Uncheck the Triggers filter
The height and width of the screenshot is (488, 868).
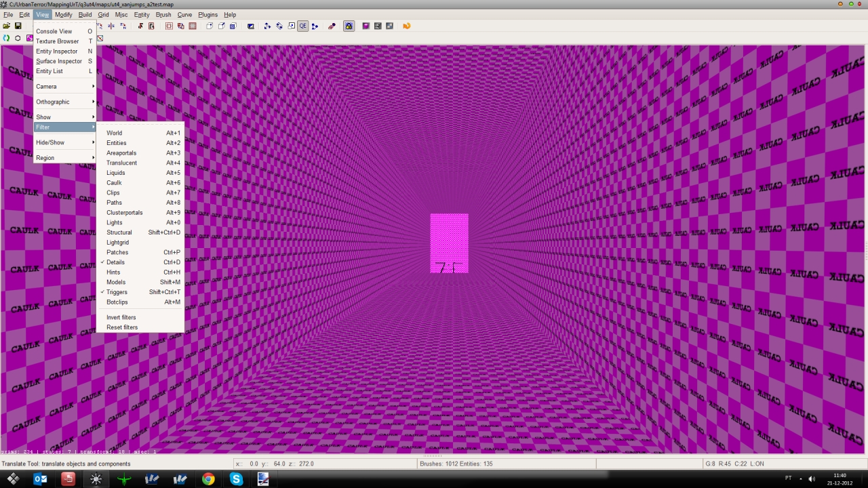[x=117, y=292]
